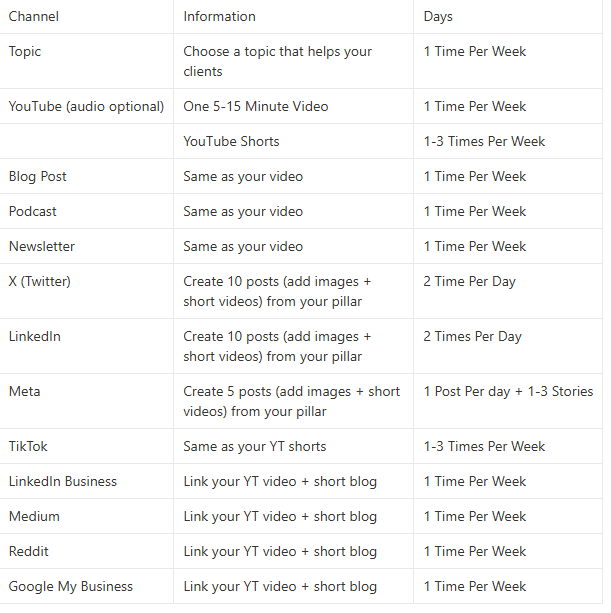The image size is (611, 613).
Task: Select the Topic row label
Action: pyautogui.click(x=25, y=52)
